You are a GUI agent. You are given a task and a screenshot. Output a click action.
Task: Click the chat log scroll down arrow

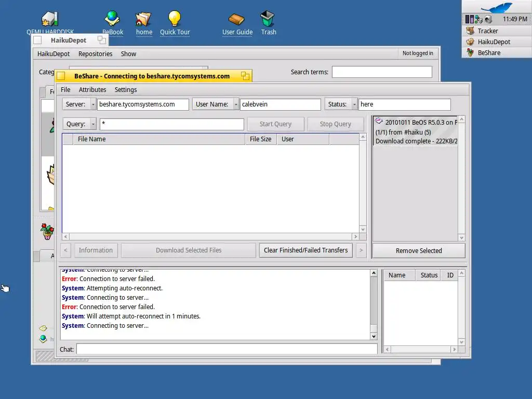point(374,337)
